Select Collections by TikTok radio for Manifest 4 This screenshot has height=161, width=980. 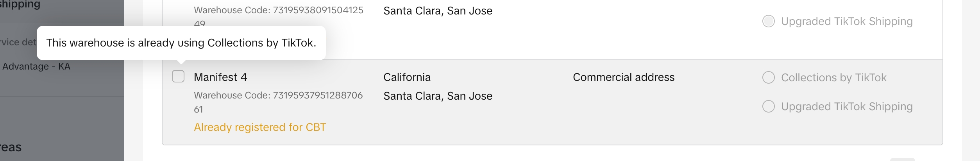click(768, 77)
